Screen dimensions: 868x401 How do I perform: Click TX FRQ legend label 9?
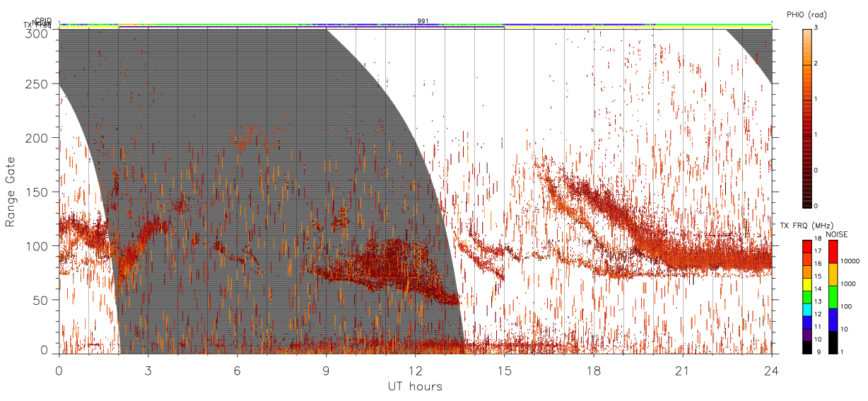pyautogui.click(x=819, y=352)
